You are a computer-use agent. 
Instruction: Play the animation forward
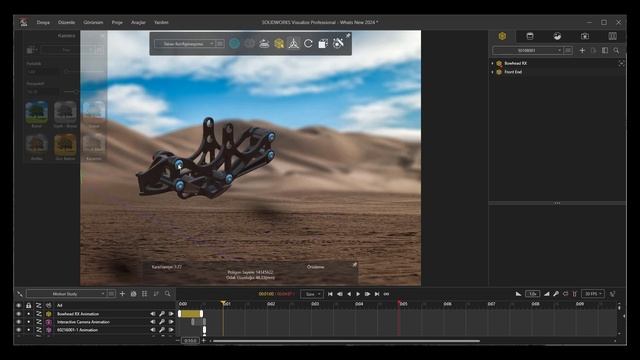click(358, 294)
